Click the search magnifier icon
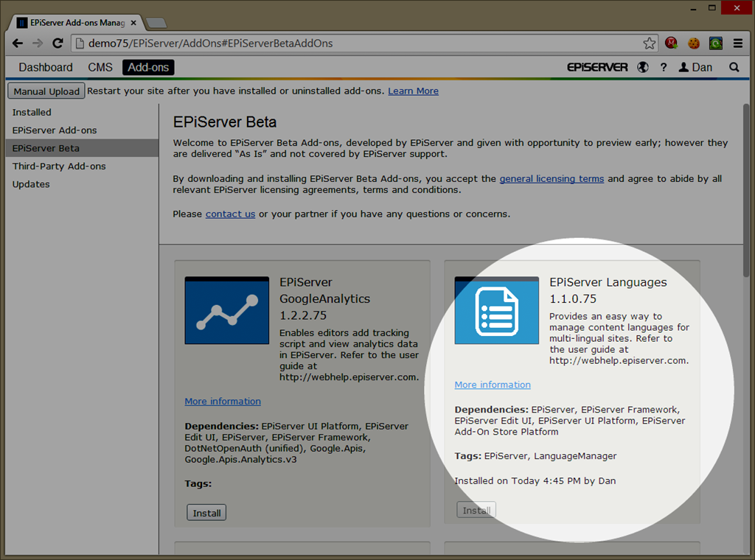Viewport: 755px width, 560px height. pyautogui.click(x=734, y=67)
